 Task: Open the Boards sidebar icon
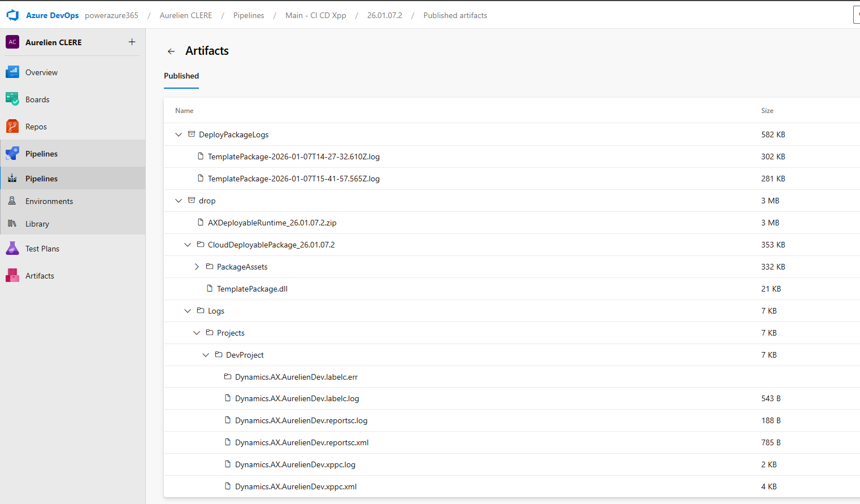[x=12, y=99]
